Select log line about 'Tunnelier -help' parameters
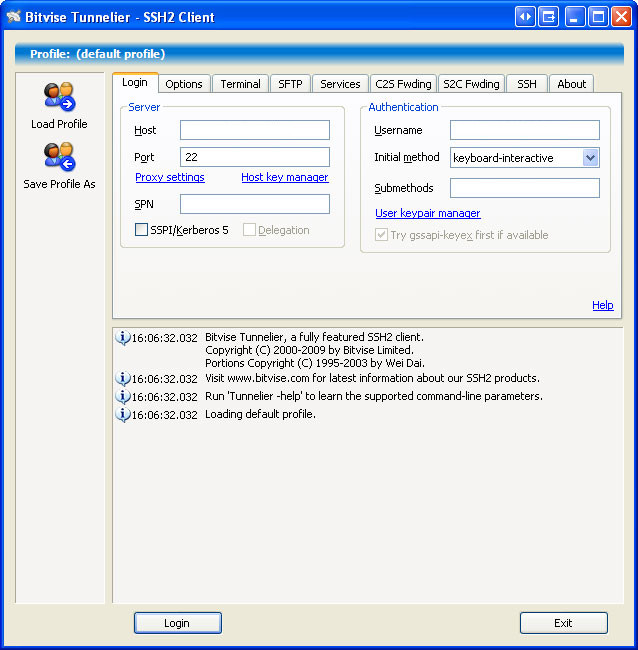The height and width of the screenshot is (650, 638). pos(374,396)
